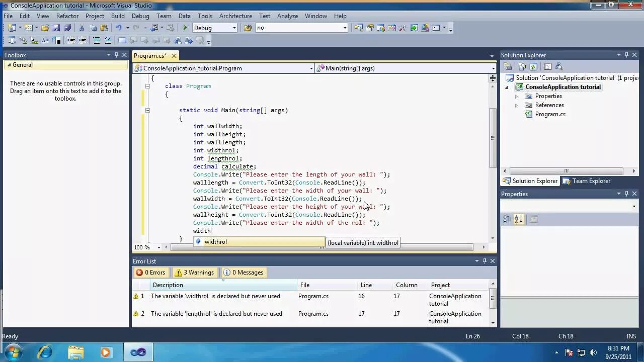Save Program.cs with the floppy disk icon
Image resolution: width=644 pixels, height=362 pixels.
pyautogui.click(x=56, y=28)
